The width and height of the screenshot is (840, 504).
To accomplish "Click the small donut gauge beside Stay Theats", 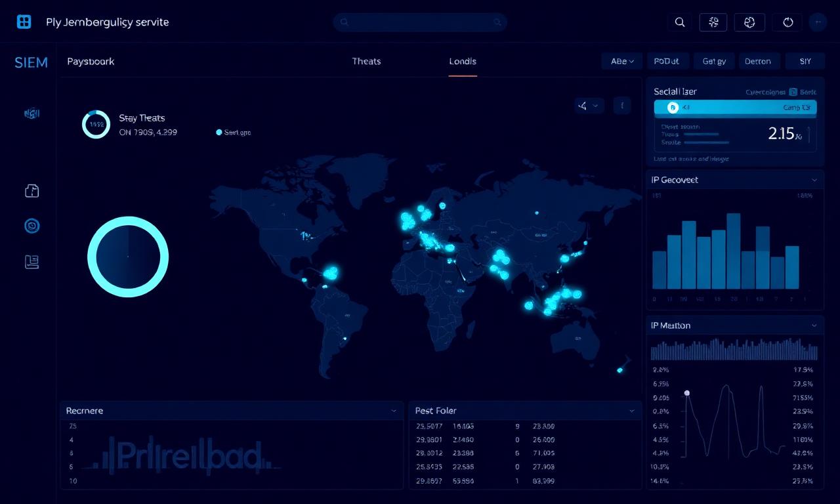I will 96,124.
